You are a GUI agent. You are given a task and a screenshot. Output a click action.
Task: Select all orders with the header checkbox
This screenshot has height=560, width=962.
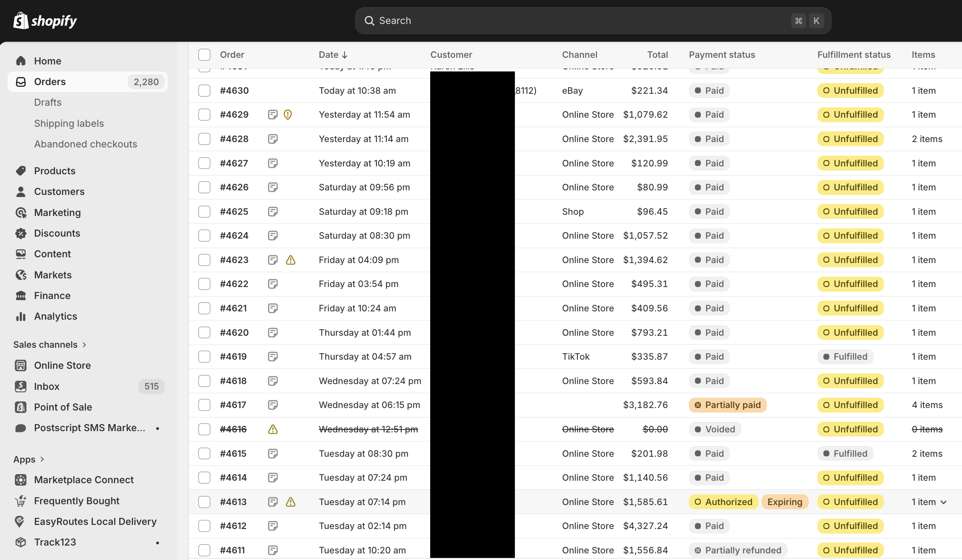(x=204, y=54)
